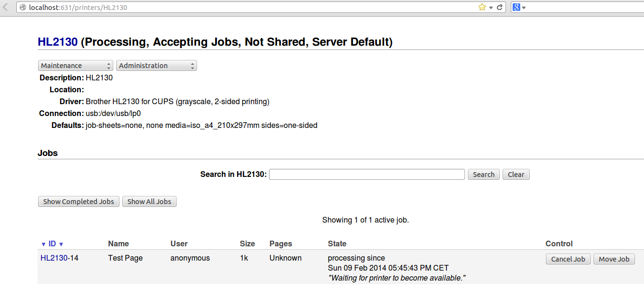Click the 'Name' column header

point(119,243)
